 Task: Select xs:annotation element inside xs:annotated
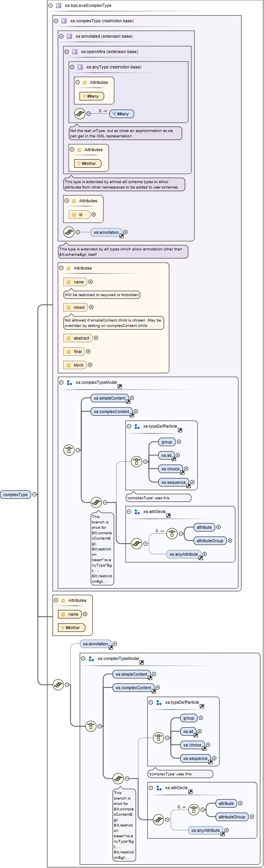[x=106, y=232]
